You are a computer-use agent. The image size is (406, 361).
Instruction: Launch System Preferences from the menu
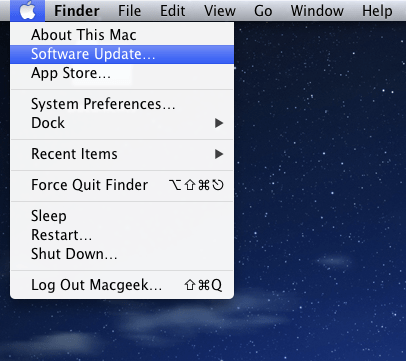(x=122, y=104)
